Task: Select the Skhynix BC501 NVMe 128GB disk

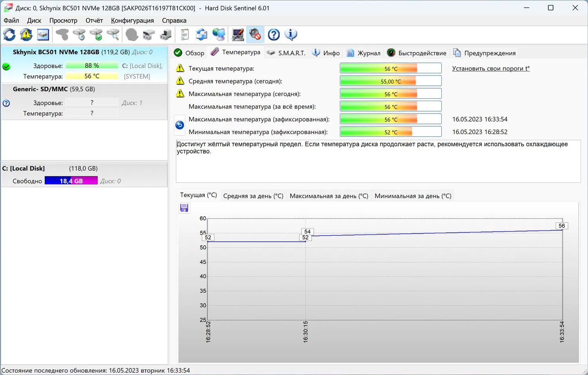Action: [x=84, y=64]
